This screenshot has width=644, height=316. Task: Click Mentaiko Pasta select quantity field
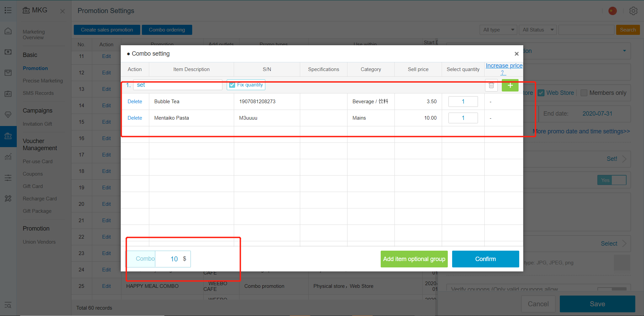tap(463, 118)
